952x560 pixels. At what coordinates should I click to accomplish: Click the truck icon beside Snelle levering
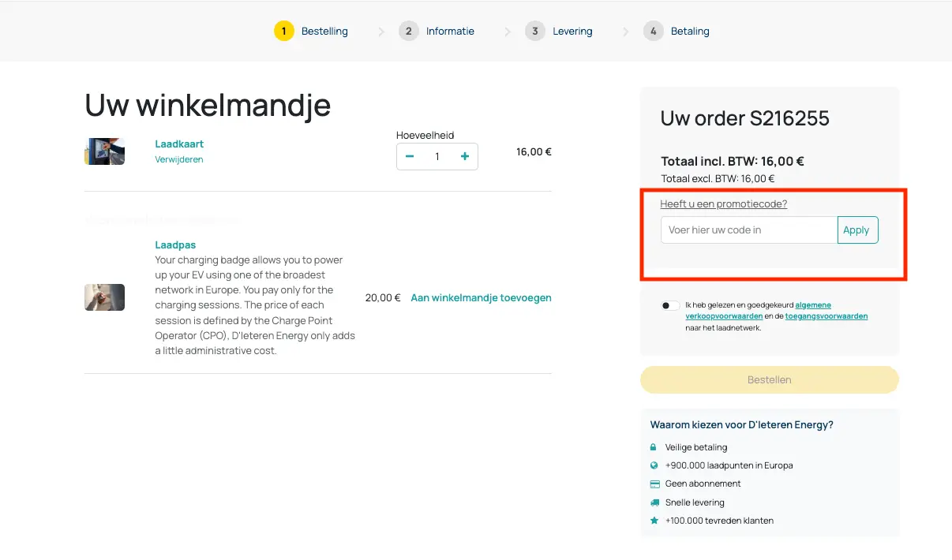pos(654,502)
